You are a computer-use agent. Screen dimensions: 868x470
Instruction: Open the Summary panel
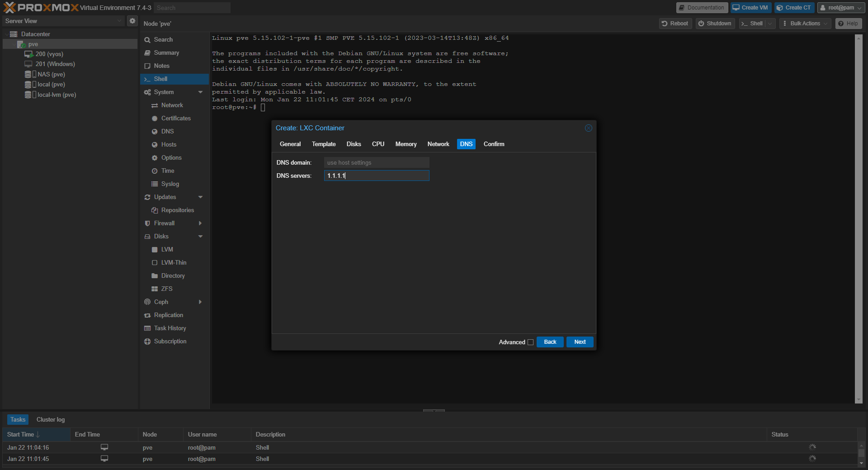click(x=175, y=52)
